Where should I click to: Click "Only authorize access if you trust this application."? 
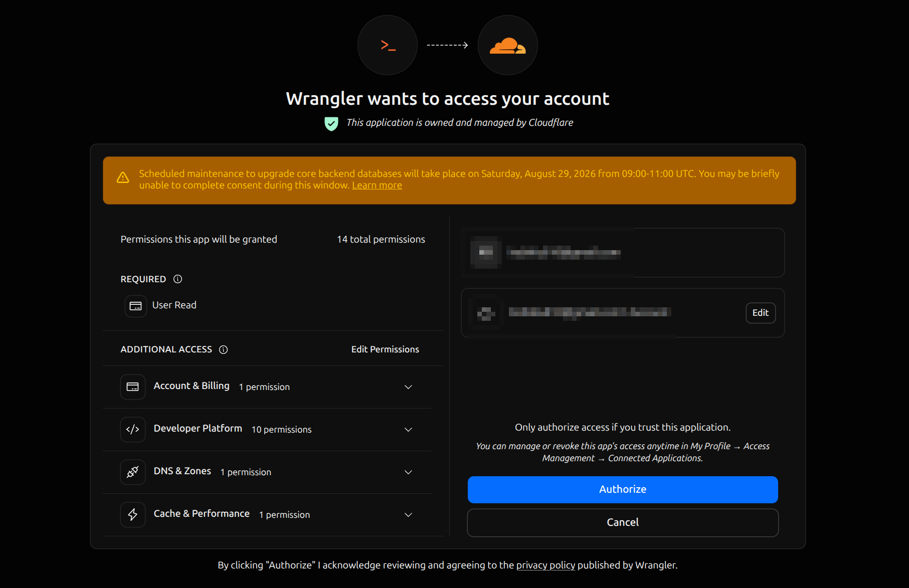pos(623,428)
